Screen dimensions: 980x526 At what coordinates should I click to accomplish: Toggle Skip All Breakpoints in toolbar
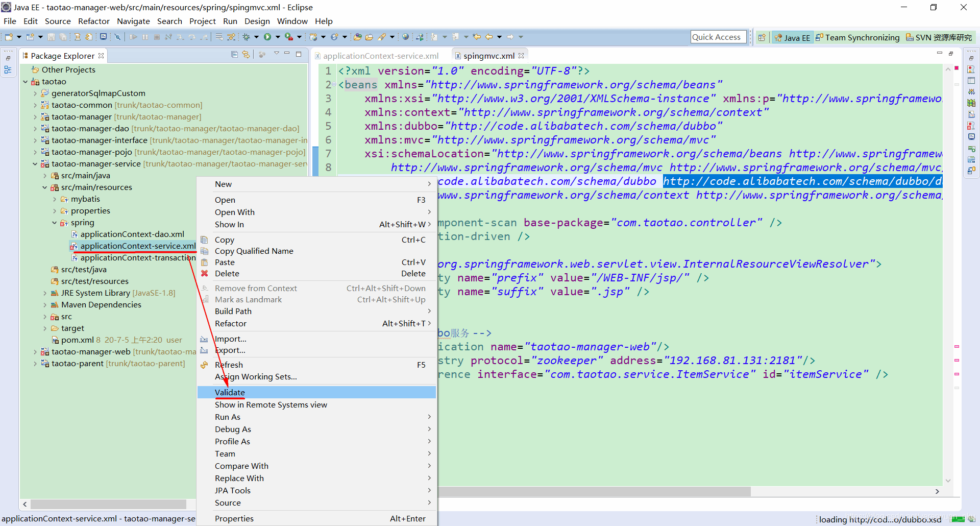tap(117, 37)
